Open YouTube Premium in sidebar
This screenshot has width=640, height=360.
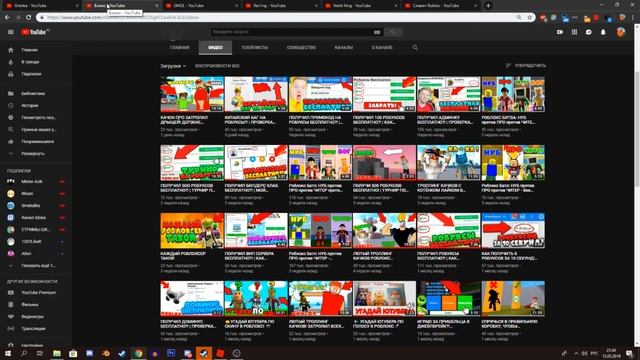pyautogui.click(x=36, y=293)
